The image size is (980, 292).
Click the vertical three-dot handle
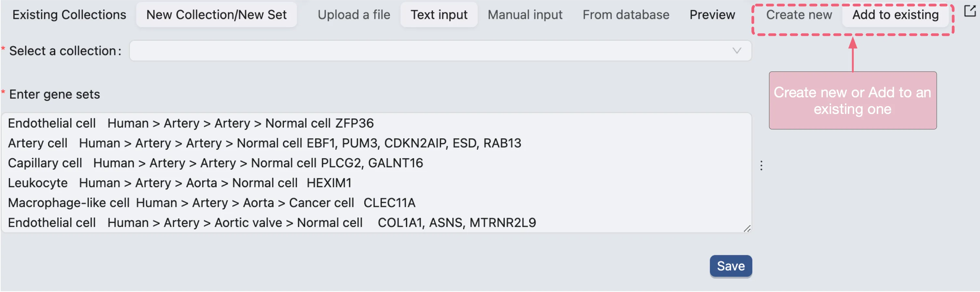click(761, 165)
